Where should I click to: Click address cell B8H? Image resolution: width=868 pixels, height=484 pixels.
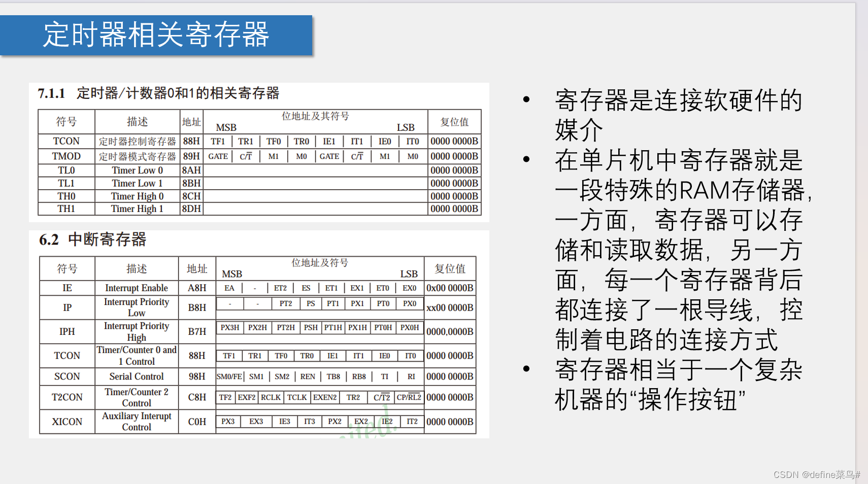coord(197,307)
